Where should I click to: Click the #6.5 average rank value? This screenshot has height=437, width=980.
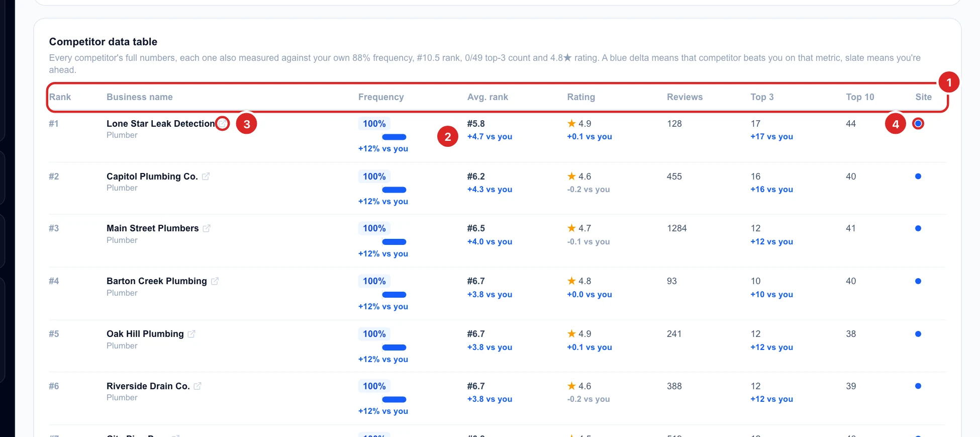tap(476, 228)
